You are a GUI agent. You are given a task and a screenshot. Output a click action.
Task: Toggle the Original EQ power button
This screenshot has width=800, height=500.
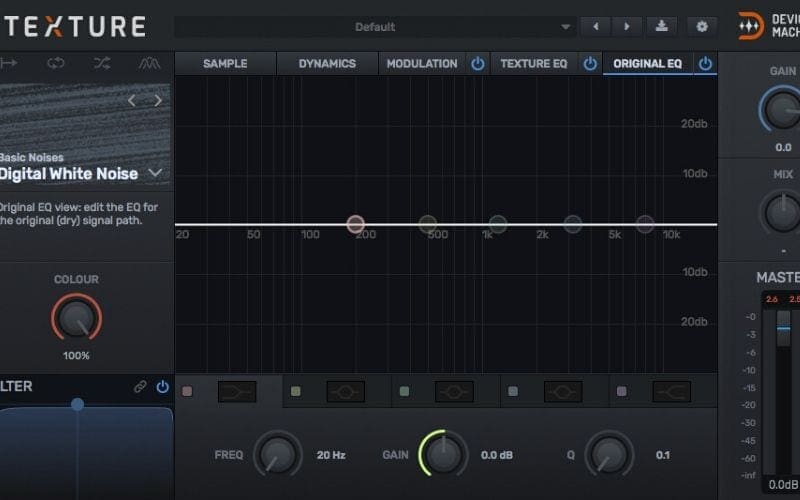click(x=705, y=64)
